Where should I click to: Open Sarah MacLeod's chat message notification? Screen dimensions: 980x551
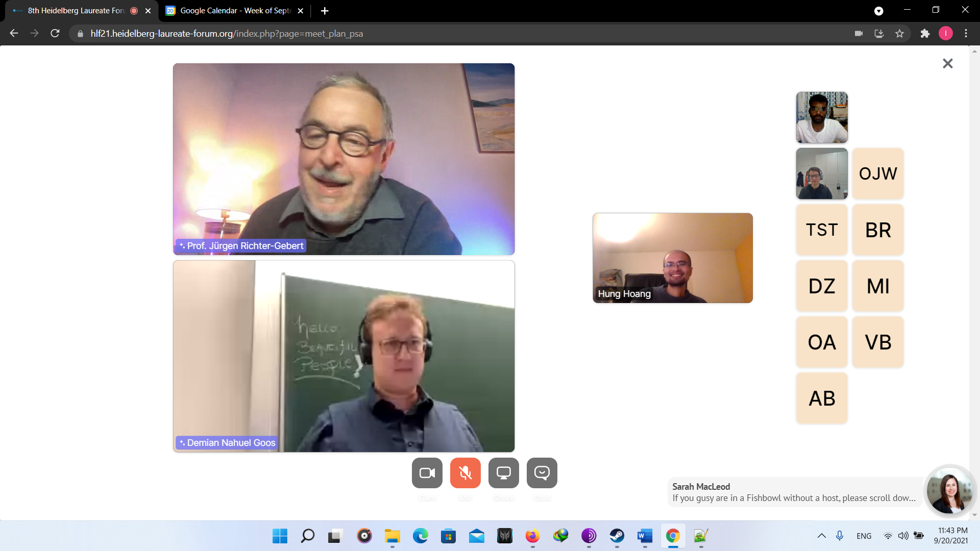[794, 492]
